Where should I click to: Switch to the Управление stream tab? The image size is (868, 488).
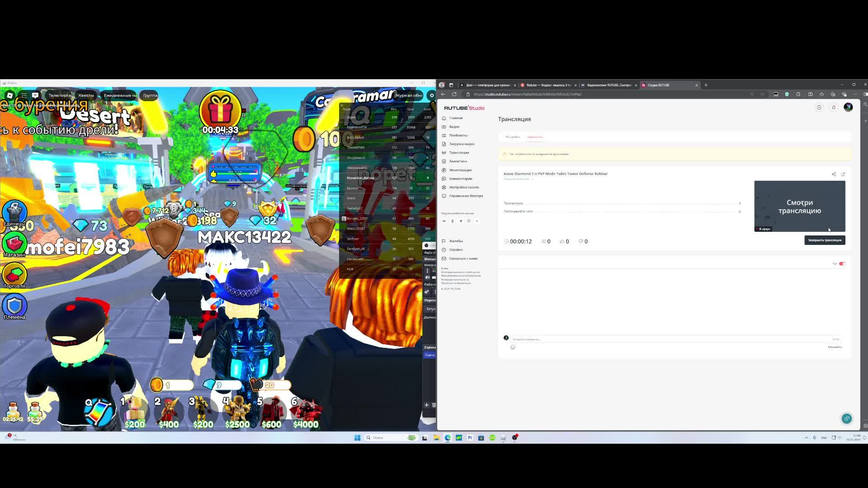pos(535,137)
